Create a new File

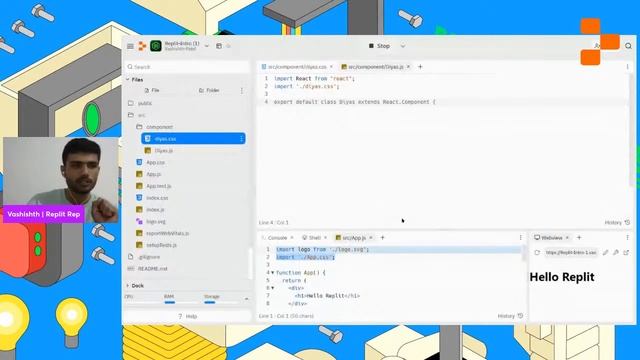pyautogui.click(x=152, y=90)
